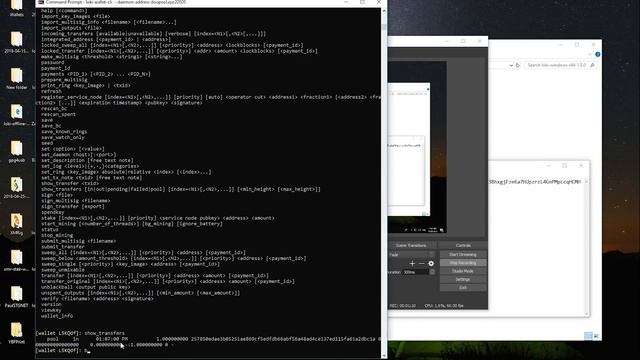640x360 pixels.
Task: Open transition properties gear in OBS
Action: click(431, 264)
